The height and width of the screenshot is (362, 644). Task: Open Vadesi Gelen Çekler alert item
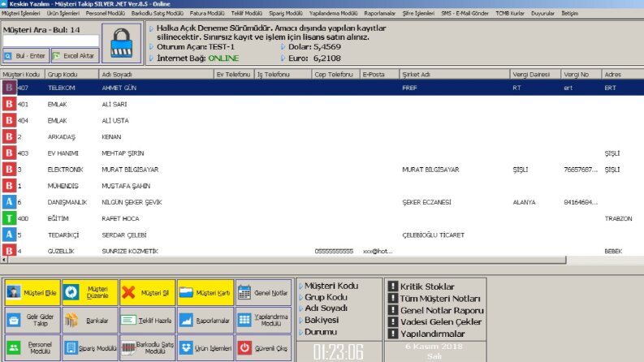pos(434,321)
